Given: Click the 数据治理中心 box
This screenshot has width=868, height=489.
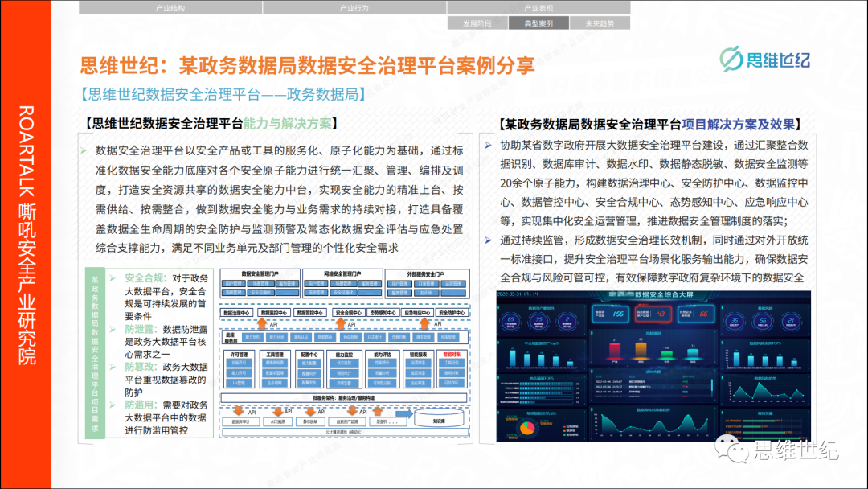Looking at the screenshot, I should (236, 313).
